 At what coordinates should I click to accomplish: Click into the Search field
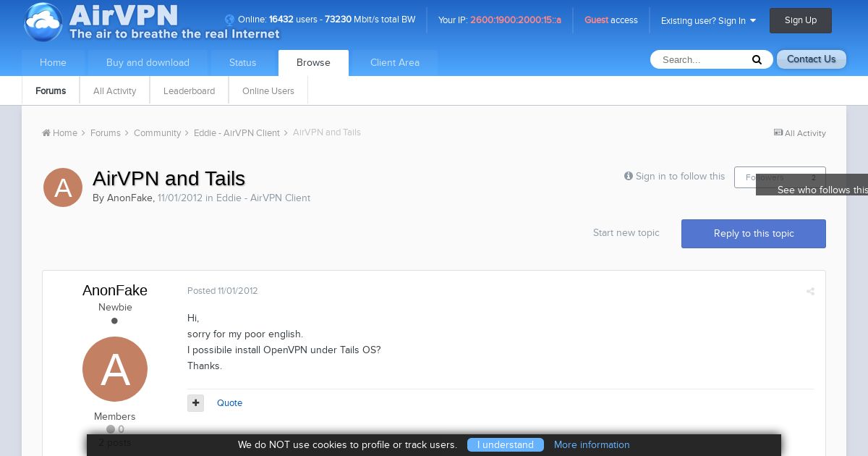(702, 60)
